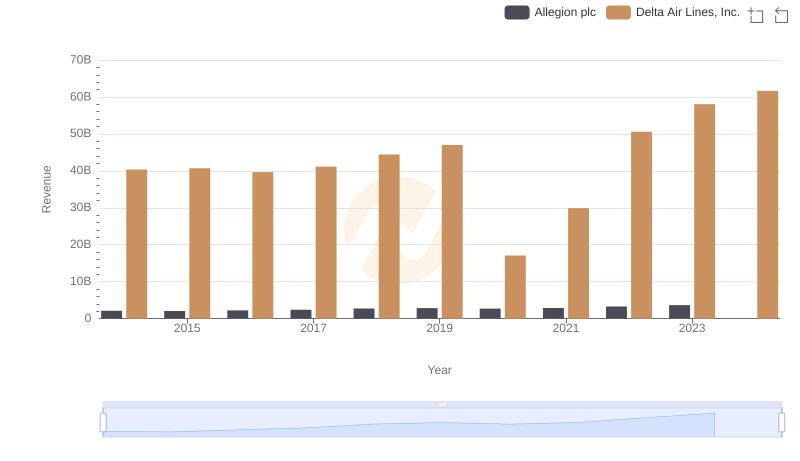Hide Delta Air Lines, Inc. series via label
The width and height of the screenshot is (800, 461).
687,13
